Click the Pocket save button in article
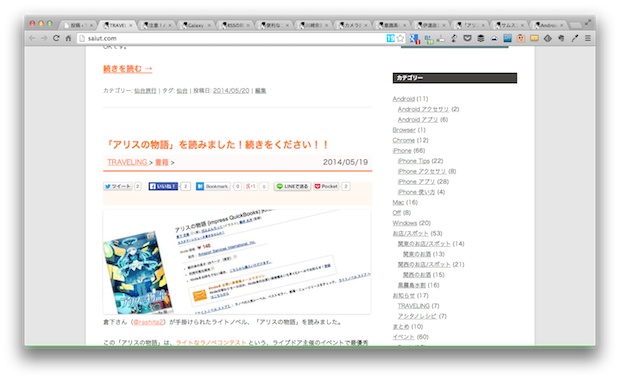Screen dimensions: 620x380 coord(326,186)
